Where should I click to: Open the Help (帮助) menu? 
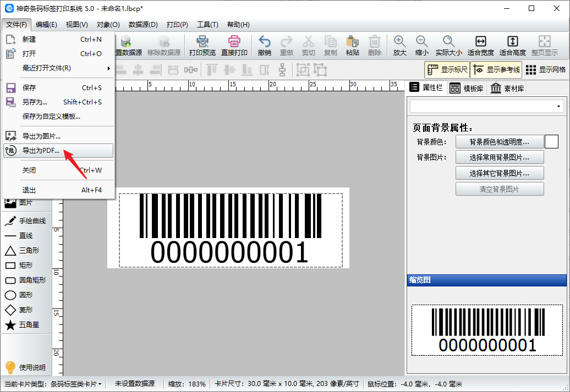[x=238, y=25]
